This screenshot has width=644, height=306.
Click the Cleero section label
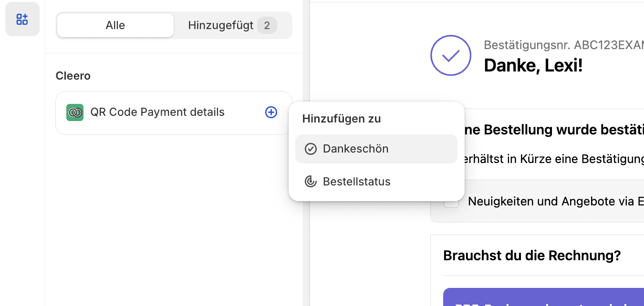click(x=73, y=75)
